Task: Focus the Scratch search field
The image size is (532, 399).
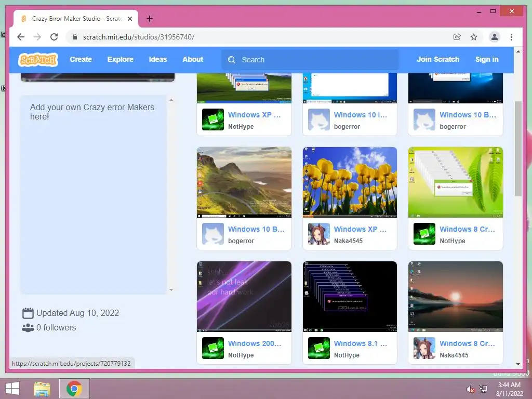Action: point(310,60)
